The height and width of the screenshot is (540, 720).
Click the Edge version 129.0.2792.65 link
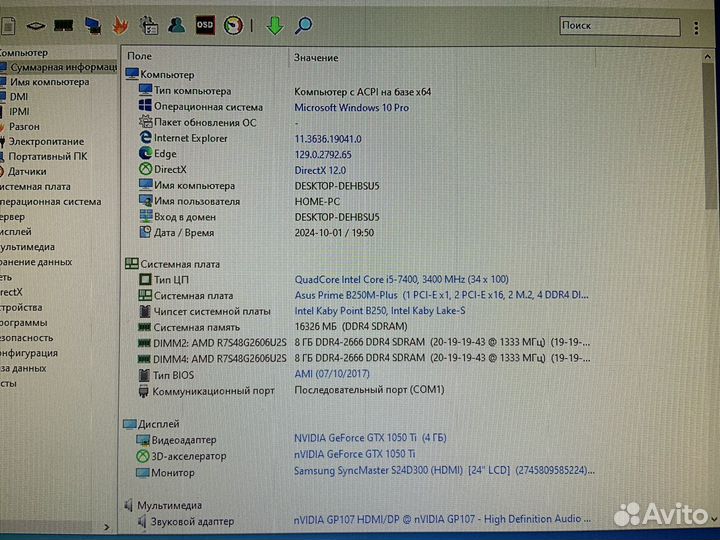(322, 155)
